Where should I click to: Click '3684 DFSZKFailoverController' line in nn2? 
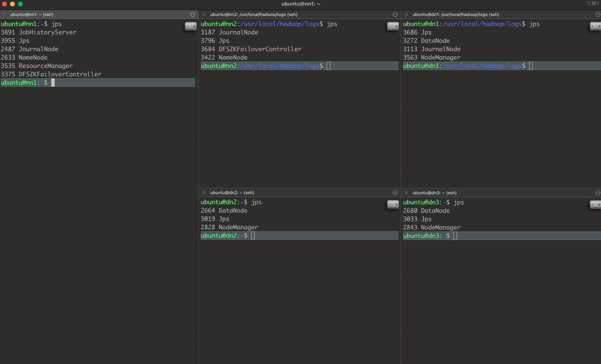(251, 49)
